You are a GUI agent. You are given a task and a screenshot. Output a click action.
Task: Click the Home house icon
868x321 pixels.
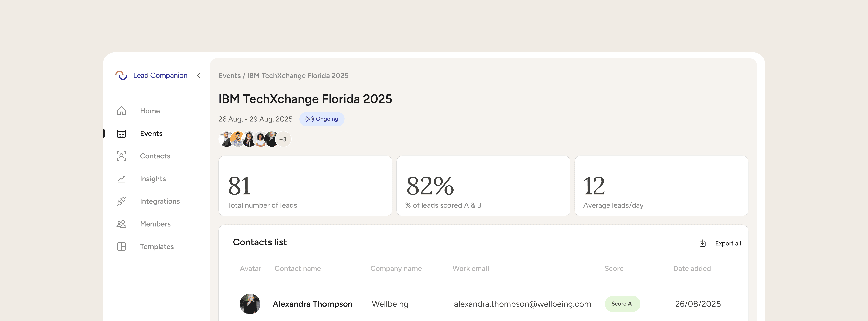[x=121, y=111]
